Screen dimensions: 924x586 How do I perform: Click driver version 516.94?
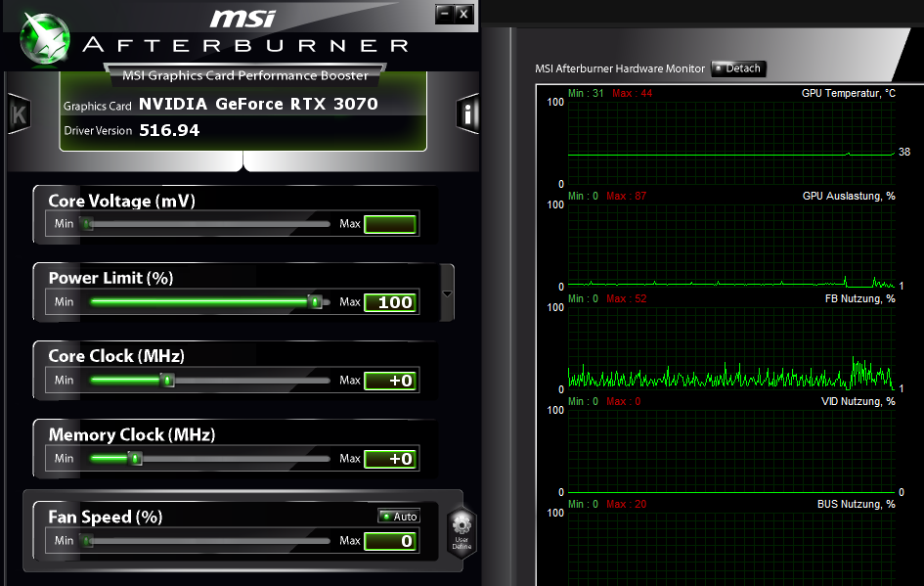tap(169, 130)
